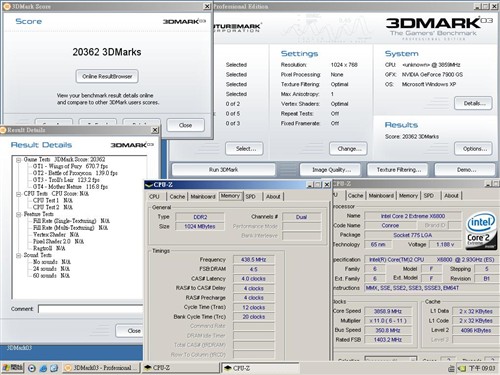Image resolution: width=500 pixels, height=375 pixels.
Task: Click the Intel Core 2 Extreme X6800 name field
Action: 413,216
